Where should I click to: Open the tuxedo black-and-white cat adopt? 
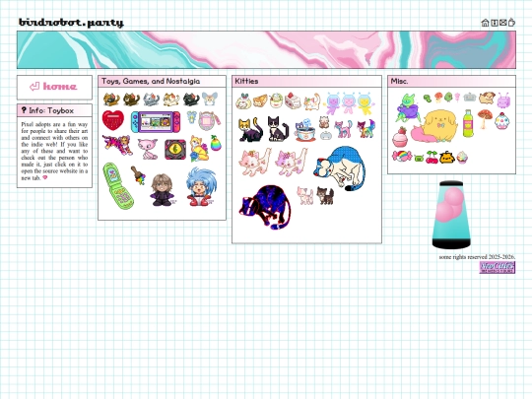(x=278, y=129)
